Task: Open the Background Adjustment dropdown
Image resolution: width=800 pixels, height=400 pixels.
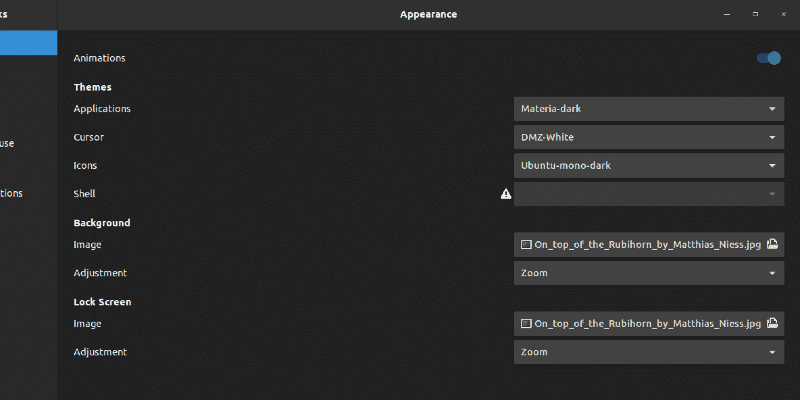Action: (648, 273)
